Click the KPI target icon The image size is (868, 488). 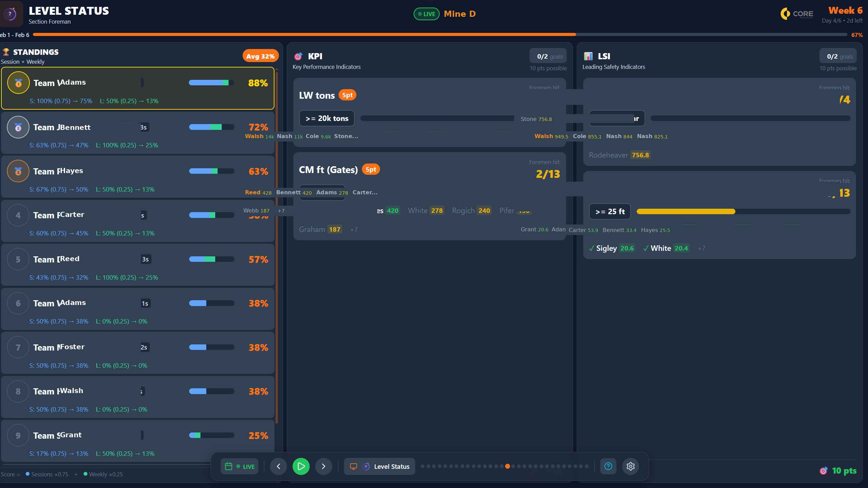coord(299,56)
